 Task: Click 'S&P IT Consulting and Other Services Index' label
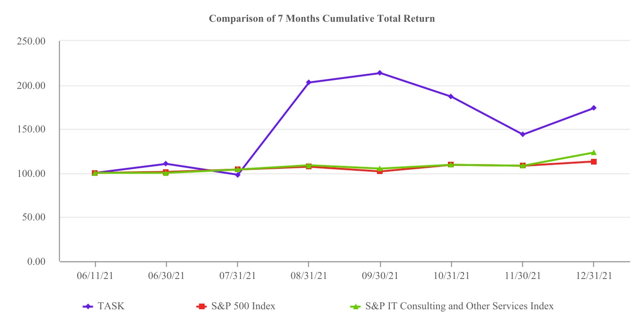coord(459,306)
